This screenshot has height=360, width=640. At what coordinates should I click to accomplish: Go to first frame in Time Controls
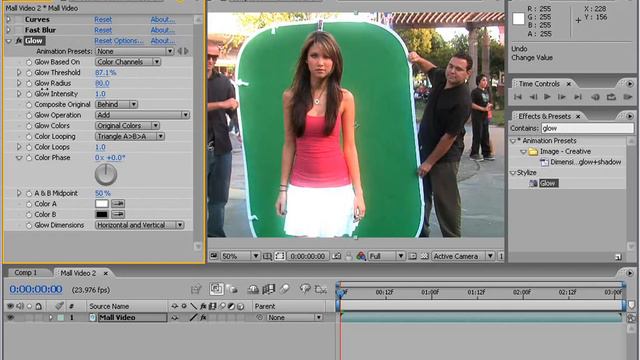click(x=518, y=97)
